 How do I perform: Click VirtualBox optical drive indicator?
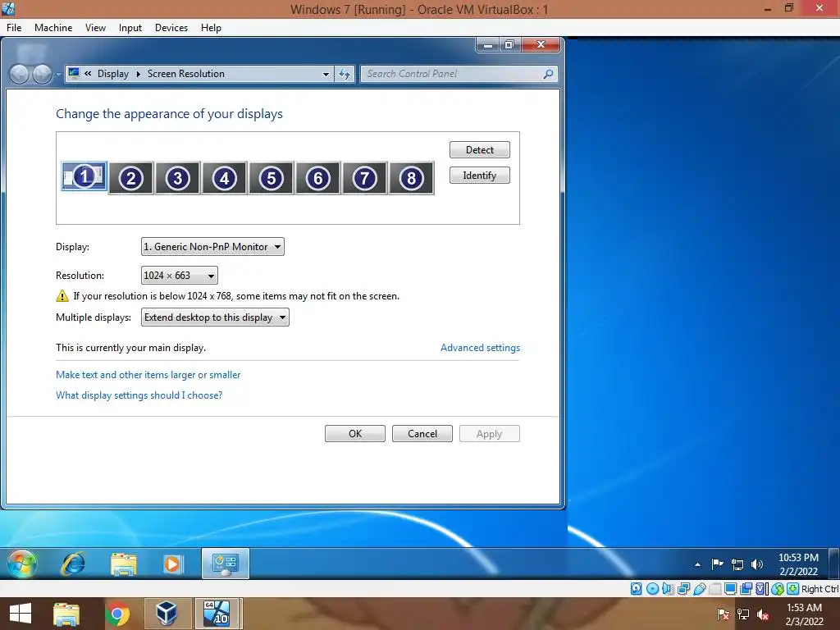pos(652,589)
